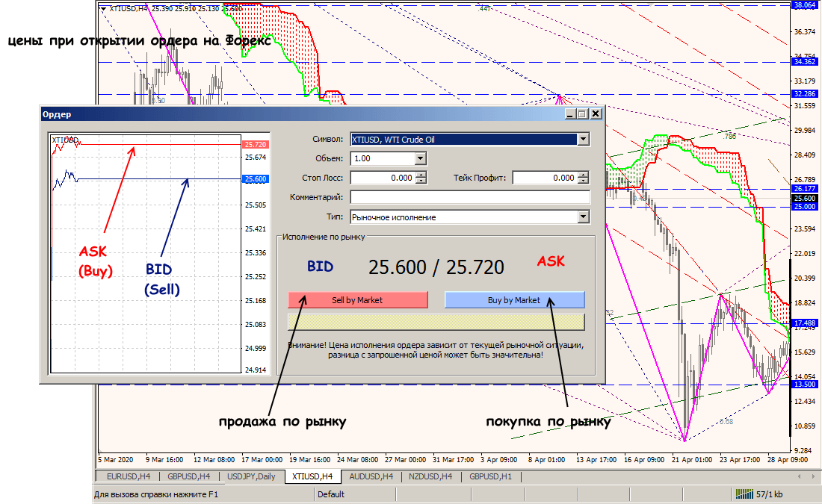Click the Default profile in status bar

(331, 494)
